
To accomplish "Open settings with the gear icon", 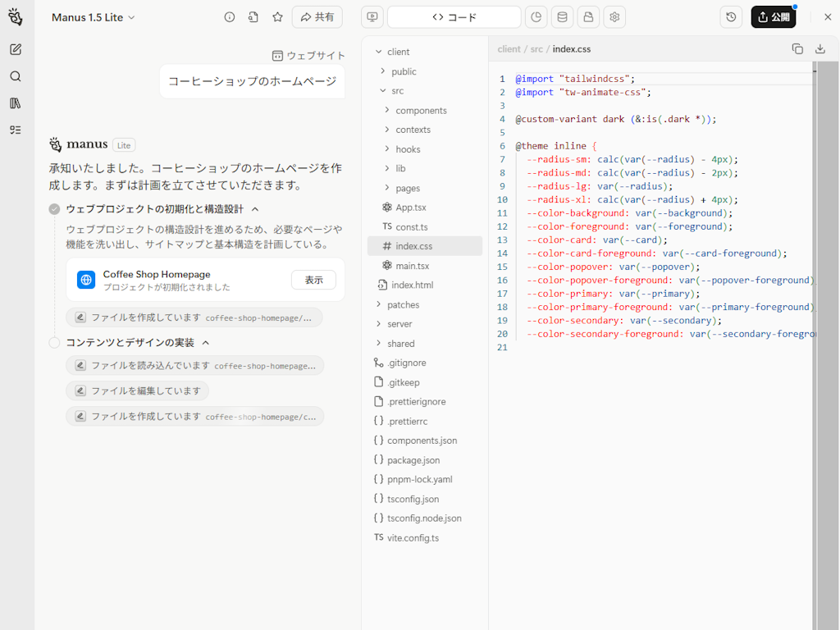I will [614, 16].
